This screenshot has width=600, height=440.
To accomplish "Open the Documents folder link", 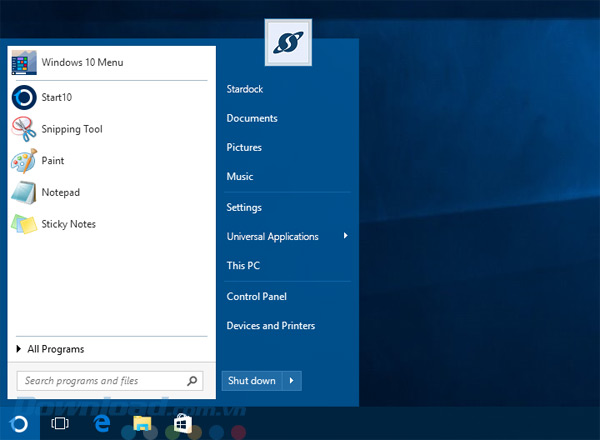I will tap(252, 118).
